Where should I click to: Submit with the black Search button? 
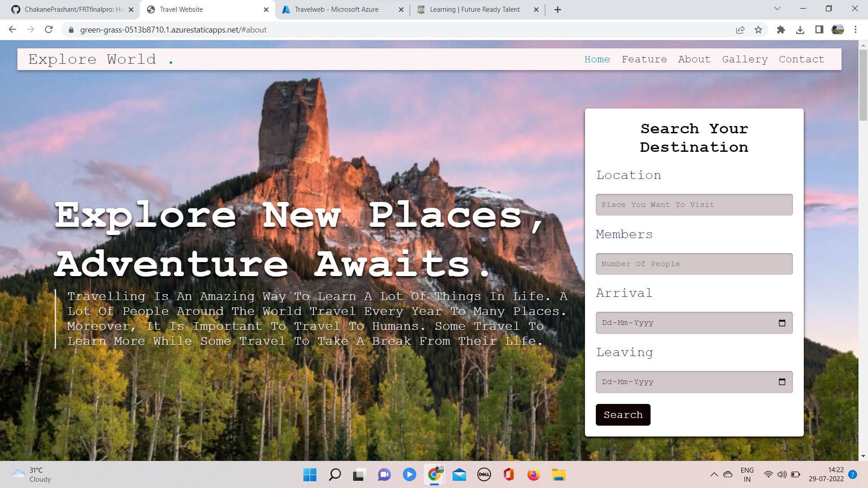(623, 415)
